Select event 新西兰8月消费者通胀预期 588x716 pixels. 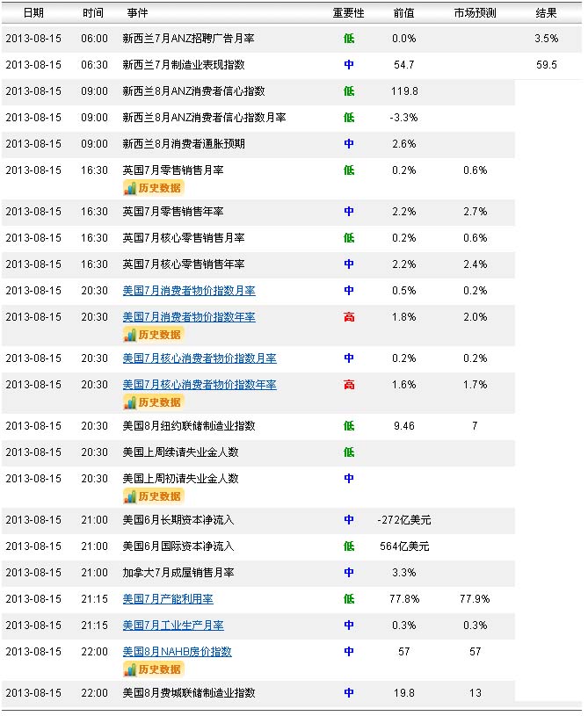(184, 144)
